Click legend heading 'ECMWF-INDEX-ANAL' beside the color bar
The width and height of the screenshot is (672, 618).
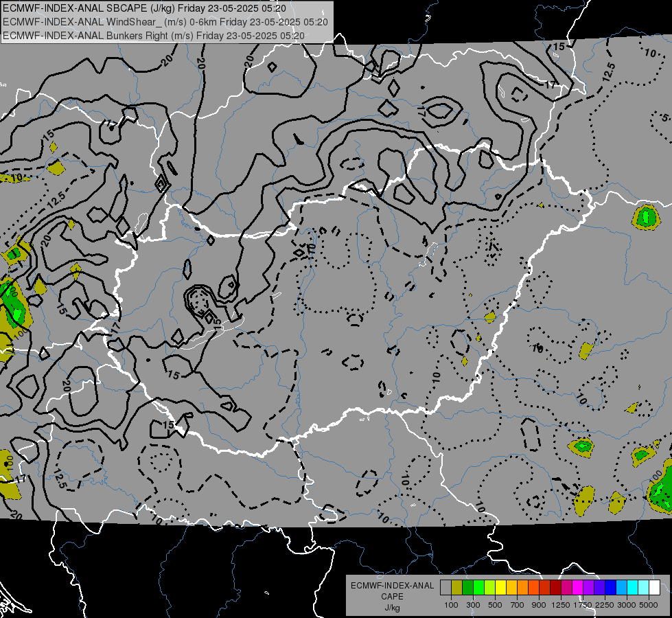click(392, 586)
